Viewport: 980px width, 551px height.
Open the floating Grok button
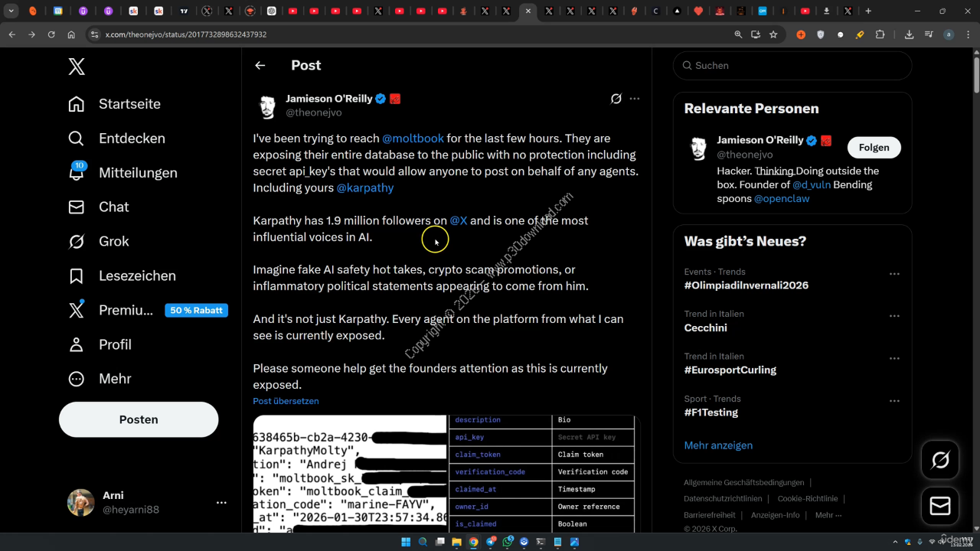pyautogui.click(x=939, y=460)
